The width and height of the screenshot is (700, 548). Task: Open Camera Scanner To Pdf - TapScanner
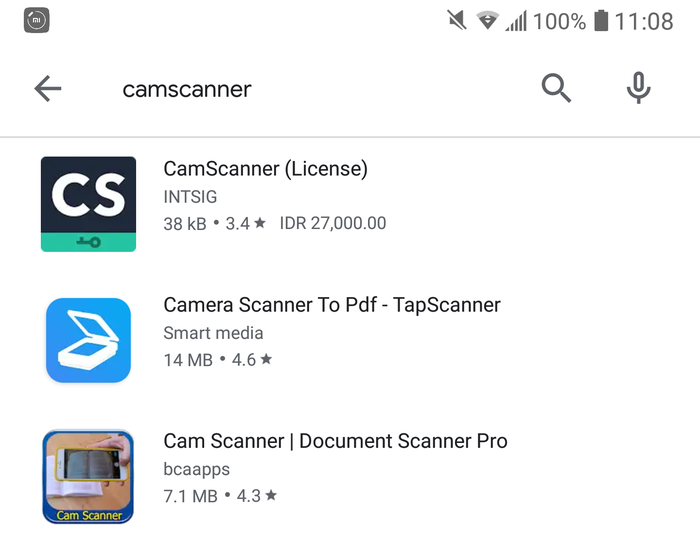(x=332, y=305)
